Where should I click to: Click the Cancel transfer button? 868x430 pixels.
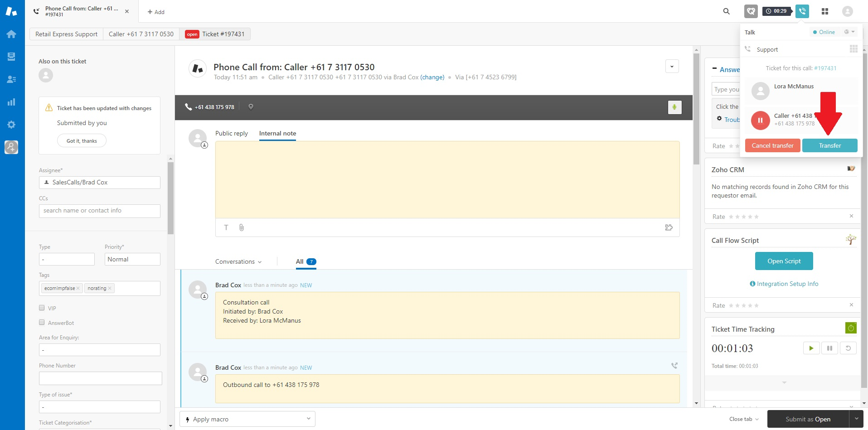pyautogui.click(x=772, y=145)
